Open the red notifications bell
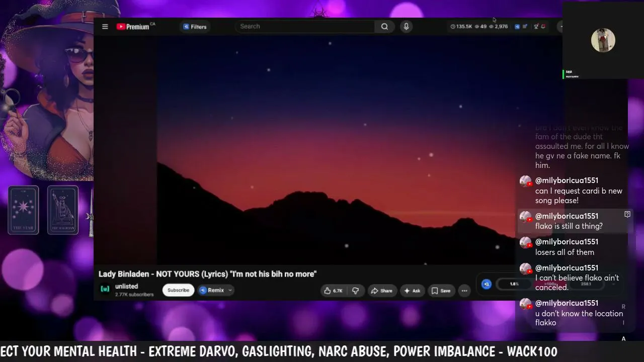Image resolution: width=644 pixels, height=362 pixels. coord(543,27)
